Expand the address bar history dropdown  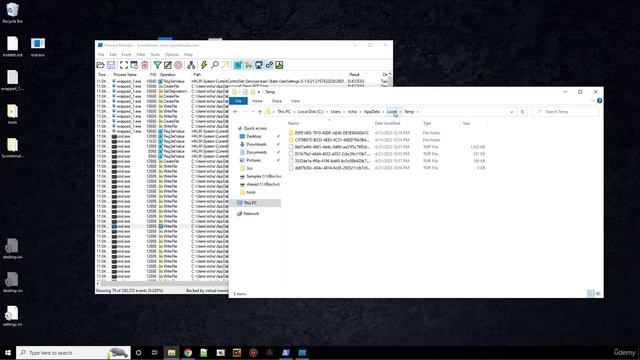(511, 112)
